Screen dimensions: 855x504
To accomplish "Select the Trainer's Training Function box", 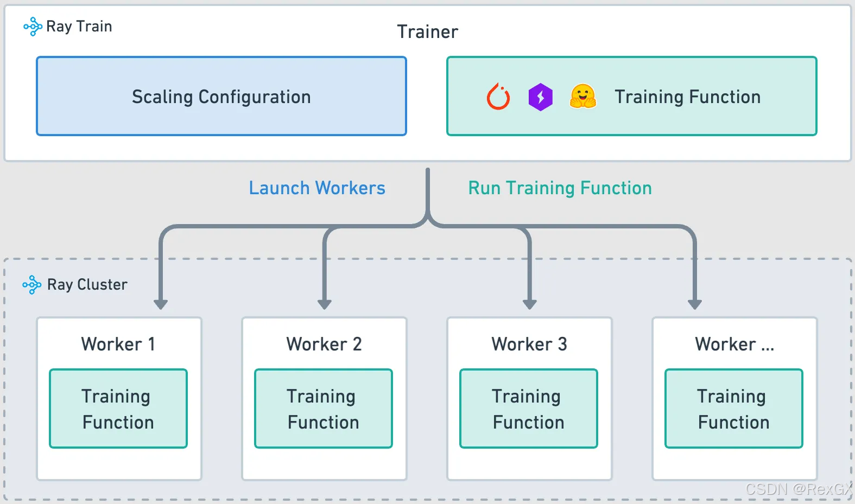I will click(x=632, y=96).
